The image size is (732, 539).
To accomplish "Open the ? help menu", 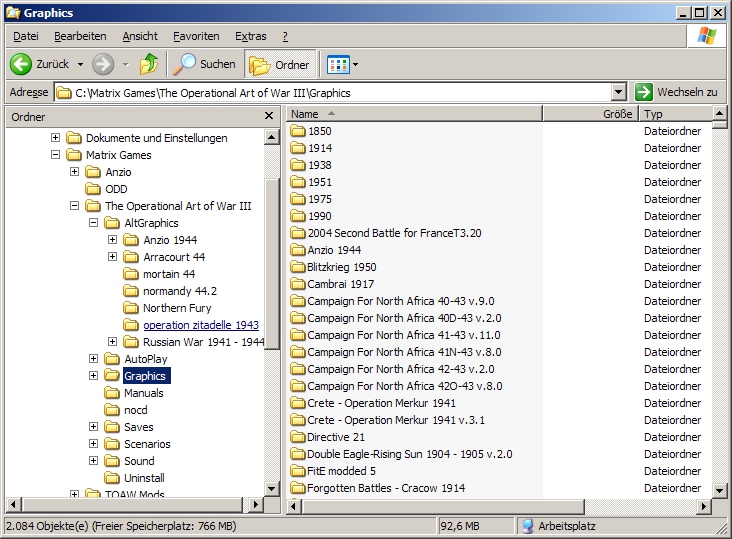I will click(285, 36).
